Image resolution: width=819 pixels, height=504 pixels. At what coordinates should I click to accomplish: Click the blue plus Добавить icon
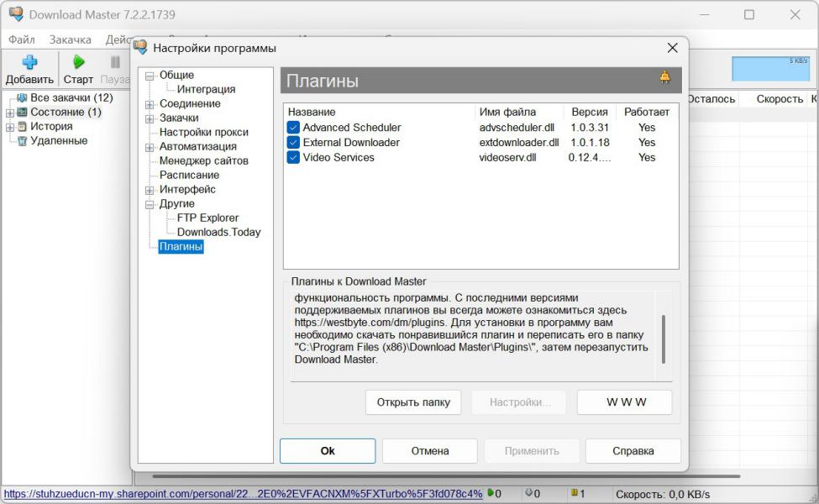[29, 62]
